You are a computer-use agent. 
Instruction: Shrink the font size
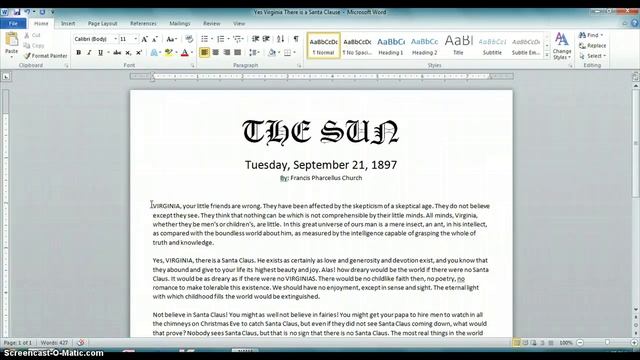coord(155,39)
